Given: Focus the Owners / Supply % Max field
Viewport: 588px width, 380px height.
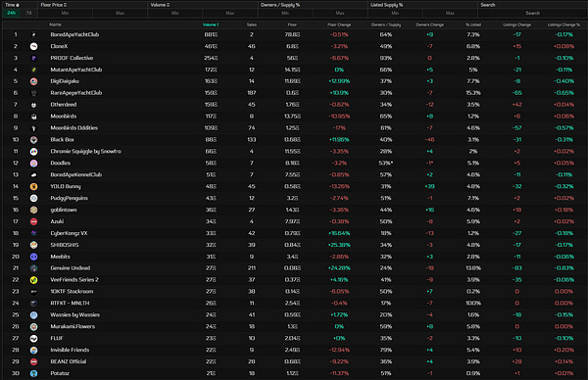Looking at the screenshot, I should [340, 13].
